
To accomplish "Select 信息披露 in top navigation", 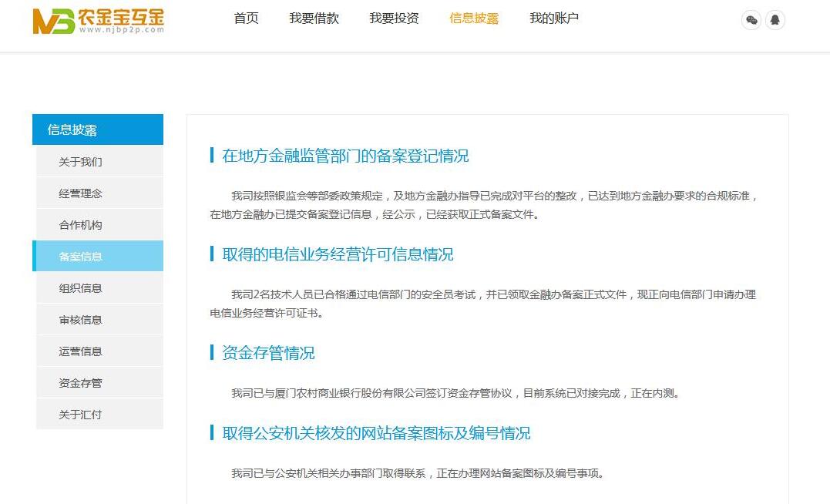I will click(474, 18).
